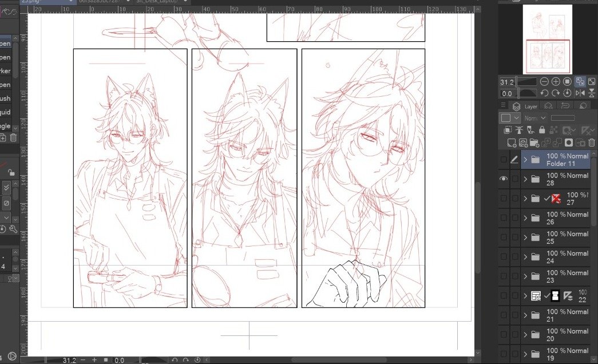Merge with layer below

pos(557,143)
